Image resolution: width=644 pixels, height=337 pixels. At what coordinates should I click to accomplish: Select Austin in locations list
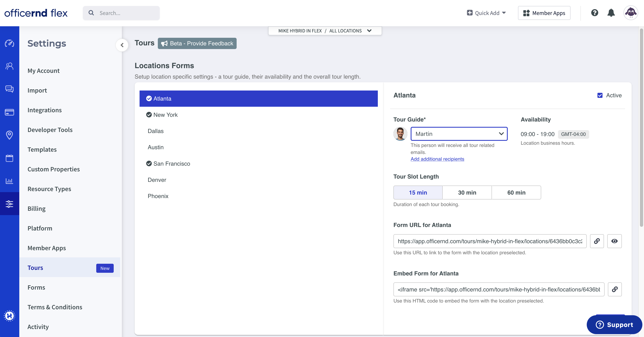pyautogui.click(x=259, y=147)
